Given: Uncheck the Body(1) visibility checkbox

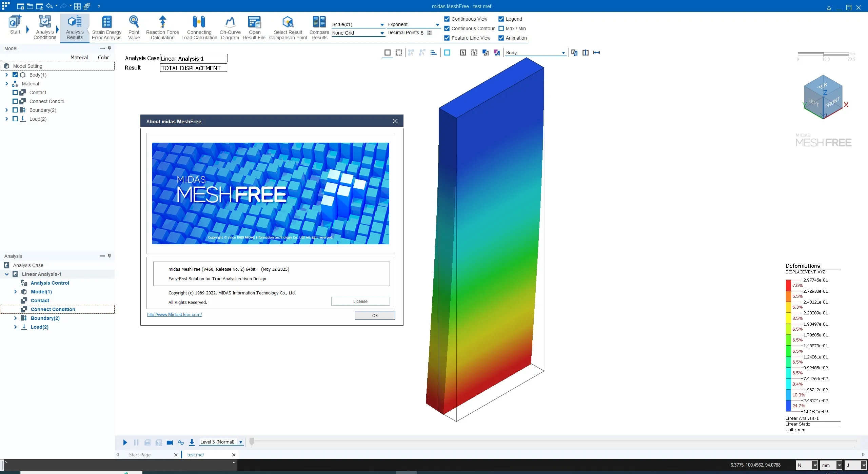Looking at the screenshot, I should 15,75.
